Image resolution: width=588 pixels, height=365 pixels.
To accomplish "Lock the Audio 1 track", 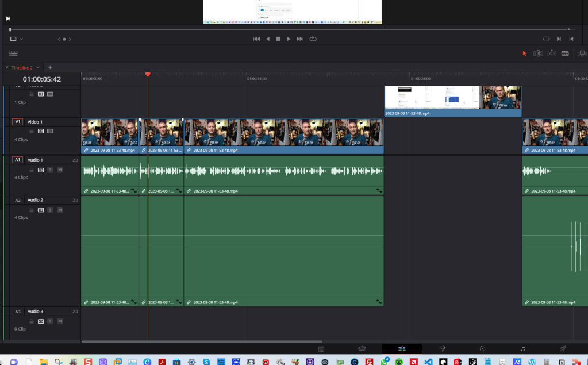I will coord(32,170).
